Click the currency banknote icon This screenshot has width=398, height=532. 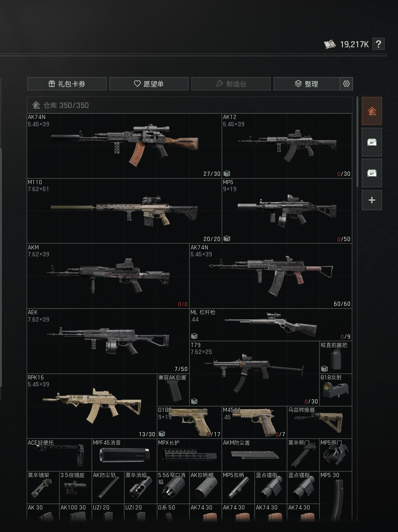[330, 44]
